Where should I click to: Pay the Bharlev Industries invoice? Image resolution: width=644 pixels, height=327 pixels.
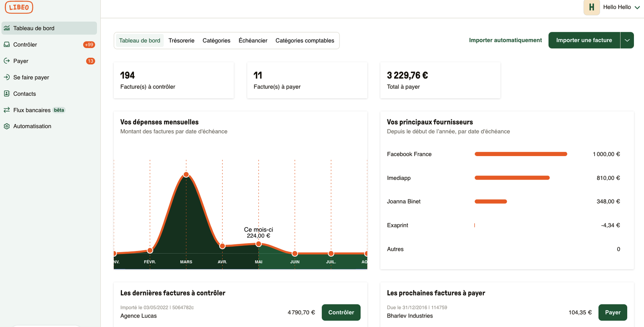point(612,312)
